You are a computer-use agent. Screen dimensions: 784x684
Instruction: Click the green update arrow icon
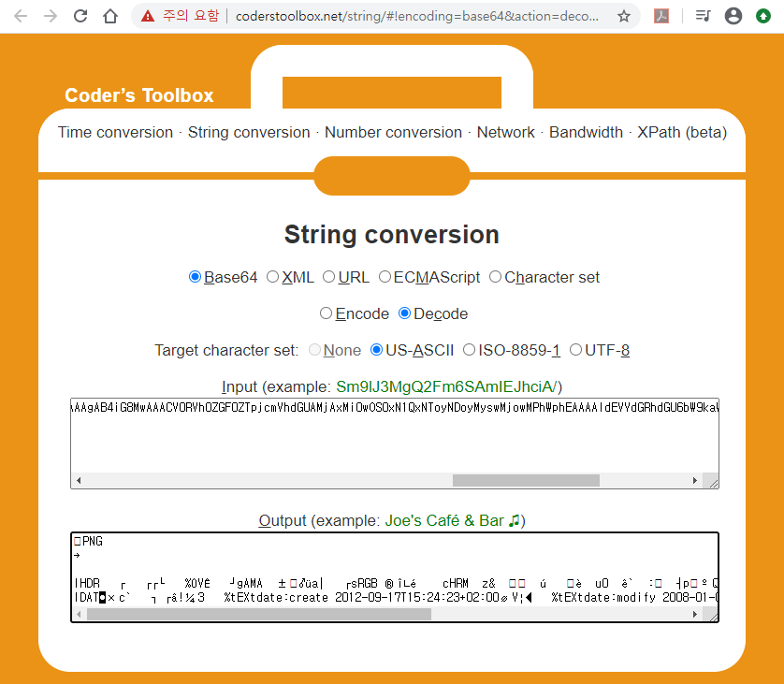coord(763,16)
